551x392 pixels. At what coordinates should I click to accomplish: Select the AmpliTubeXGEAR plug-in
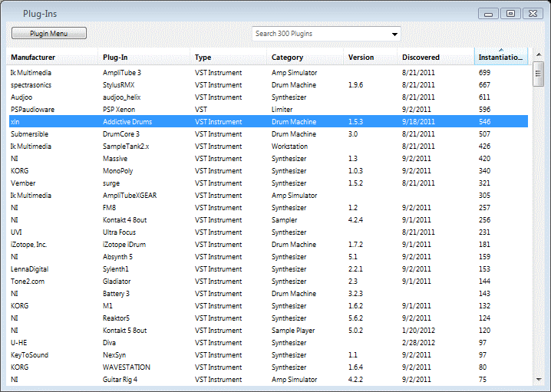[x=269, y=196]
